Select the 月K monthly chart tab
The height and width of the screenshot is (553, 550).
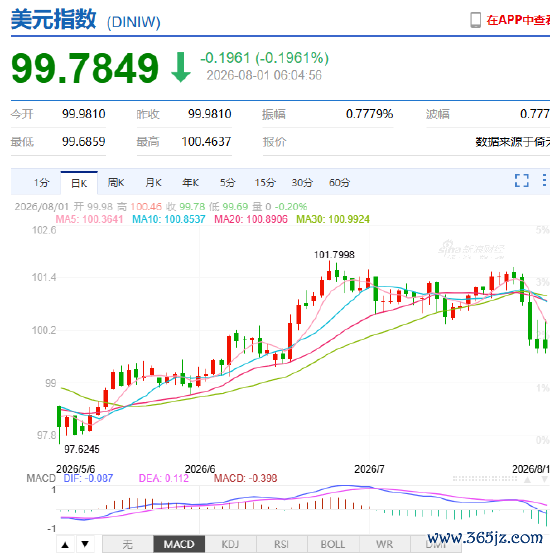click(x=153, y=183)
